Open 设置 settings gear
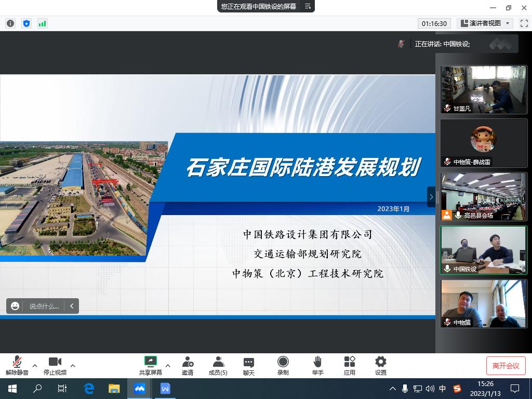Image resolution: width=532 pixels, height=399 pixels. point(381,366)
